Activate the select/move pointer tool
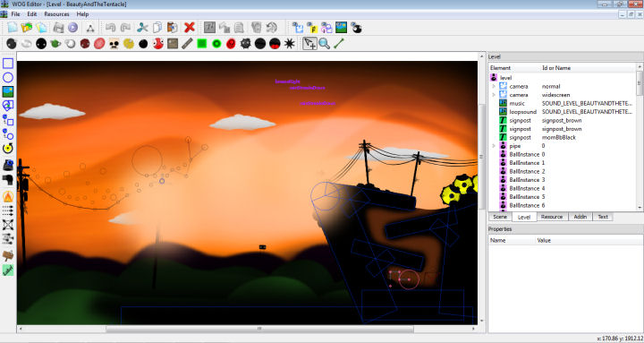Screen dimensions: 644x343 [309, 43]
